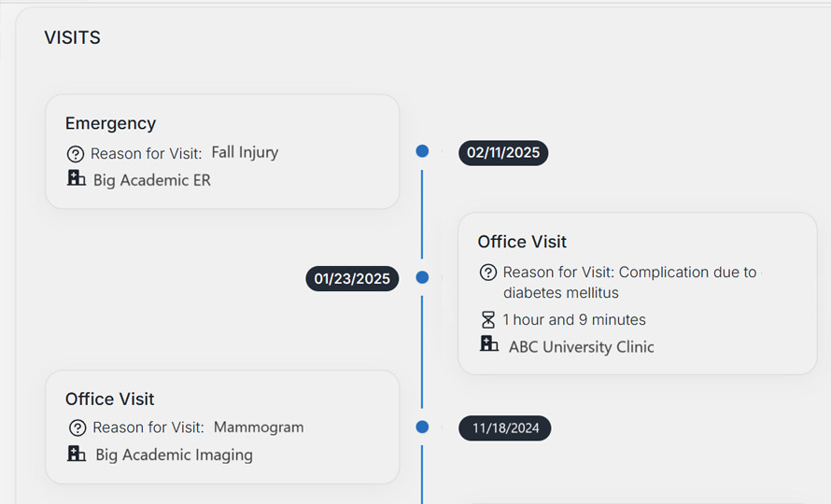Select the 01/23/2025 timeline dot
The height and width of the screenshot is (504, 831).
point(422,277)
